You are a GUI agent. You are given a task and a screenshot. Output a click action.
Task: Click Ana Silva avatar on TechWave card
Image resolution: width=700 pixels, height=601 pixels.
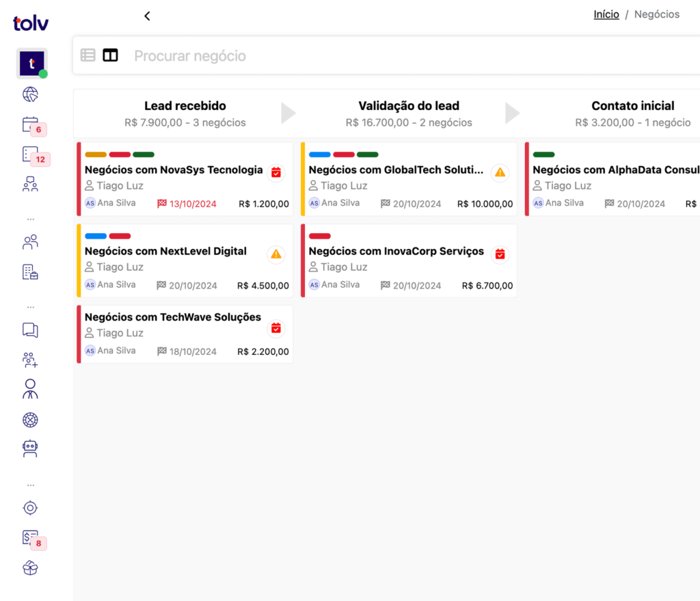pos(90,351)
